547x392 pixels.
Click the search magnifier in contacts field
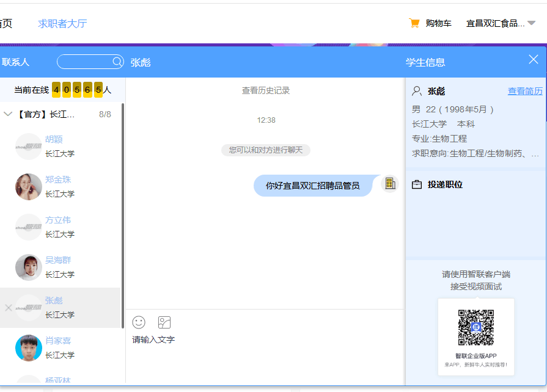click(x=117, y=62)
